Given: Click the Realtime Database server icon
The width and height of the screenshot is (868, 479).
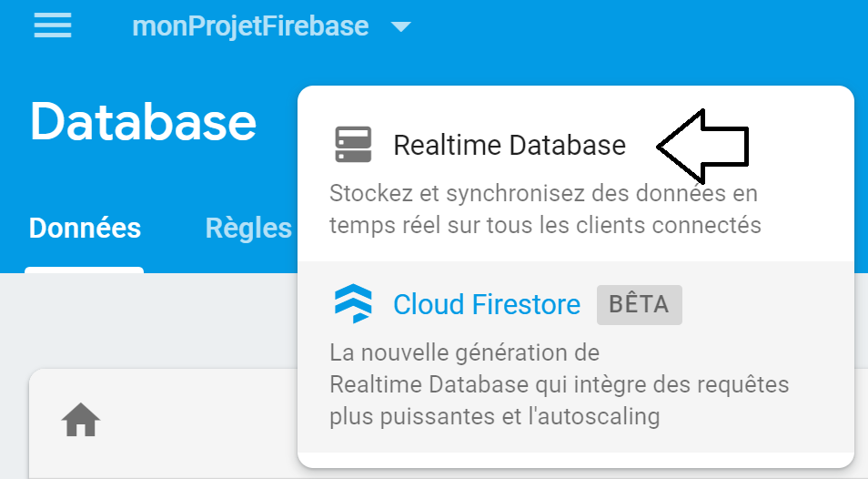Looking at the screenshot, I should tap(353, 145).
